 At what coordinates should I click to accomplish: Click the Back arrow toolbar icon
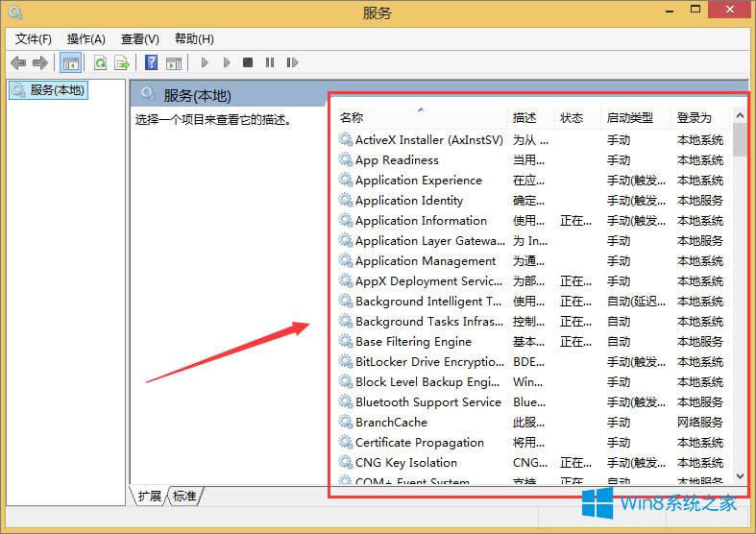pos(18,62)
